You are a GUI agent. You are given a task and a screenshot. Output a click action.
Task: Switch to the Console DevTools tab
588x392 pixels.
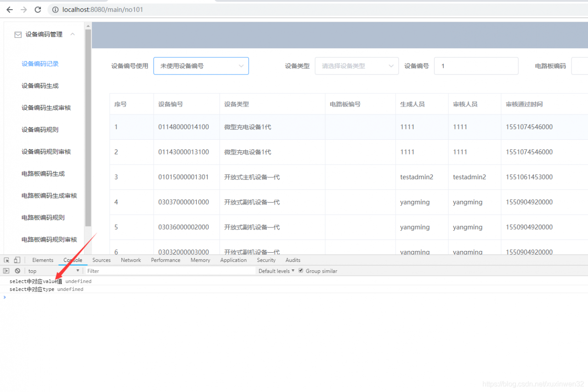pyautogui.click(x=73, y=260)
